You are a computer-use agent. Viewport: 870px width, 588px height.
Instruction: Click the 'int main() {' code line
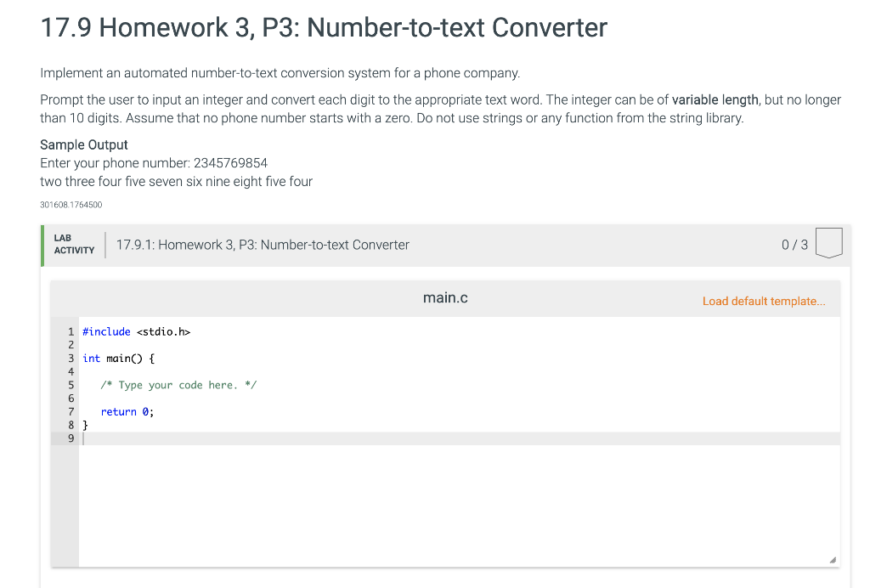119,359
